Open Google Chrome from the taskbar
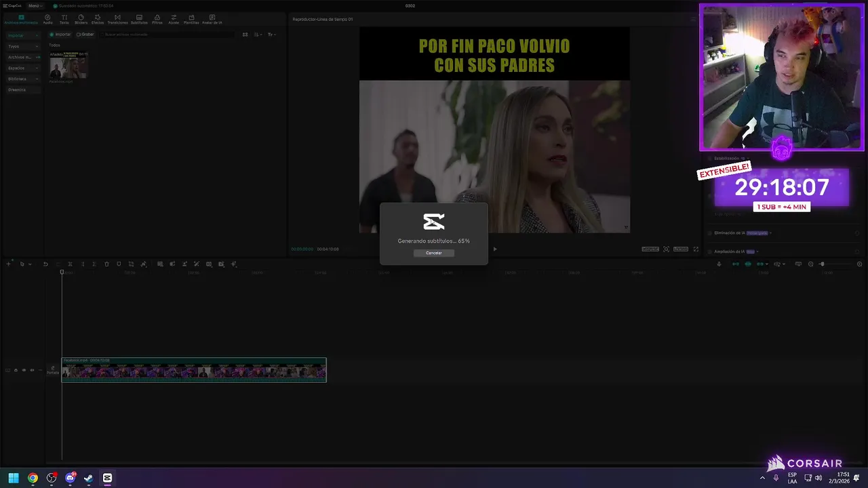Screen dimensions: 868x488 pos(33,478)
